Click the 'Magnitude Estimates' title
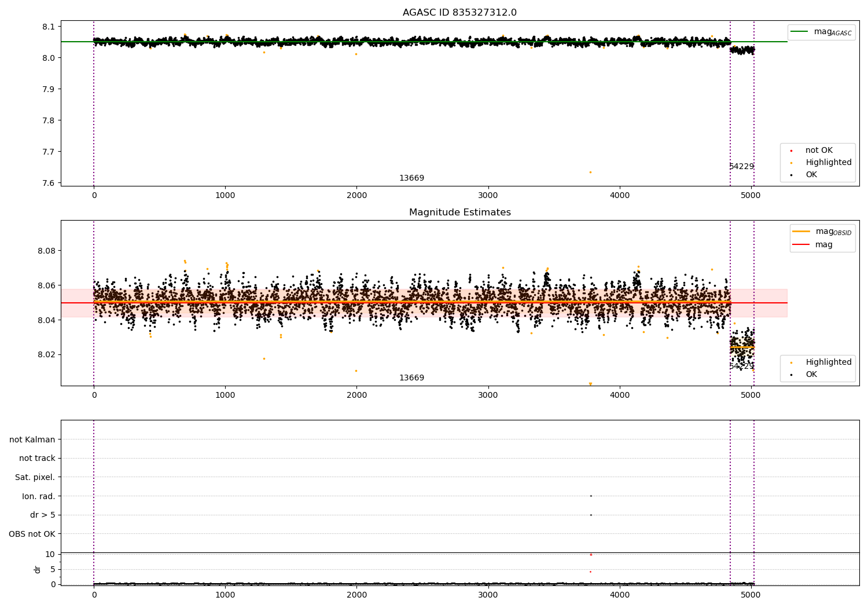Screen dimensions: 868x608 click(x=459, y=213)
